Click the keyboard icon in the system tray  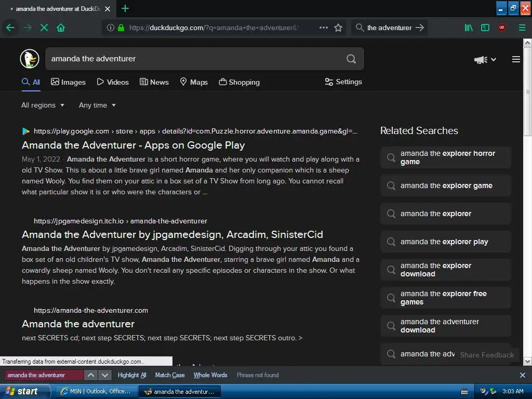pyautogui.click(x=464, y=392)
